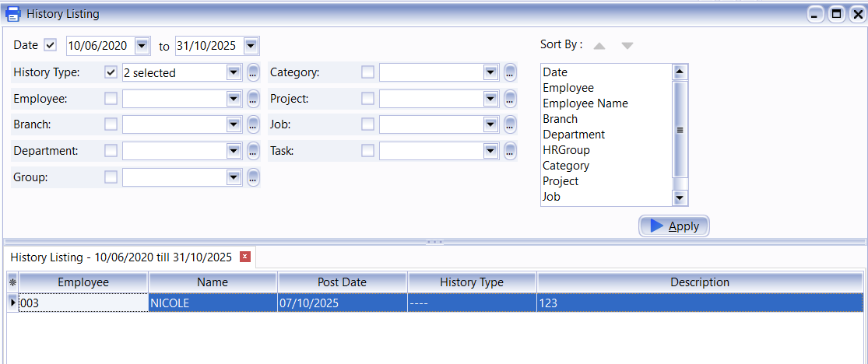Open History Type browse ellipsis button
The image size is (868, 364).
[254, 73]
